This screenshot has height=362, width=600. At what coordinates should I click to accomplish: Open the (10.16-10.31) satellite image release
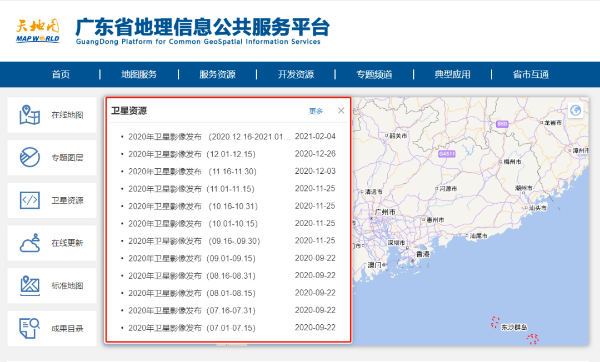tap(193, 206)
